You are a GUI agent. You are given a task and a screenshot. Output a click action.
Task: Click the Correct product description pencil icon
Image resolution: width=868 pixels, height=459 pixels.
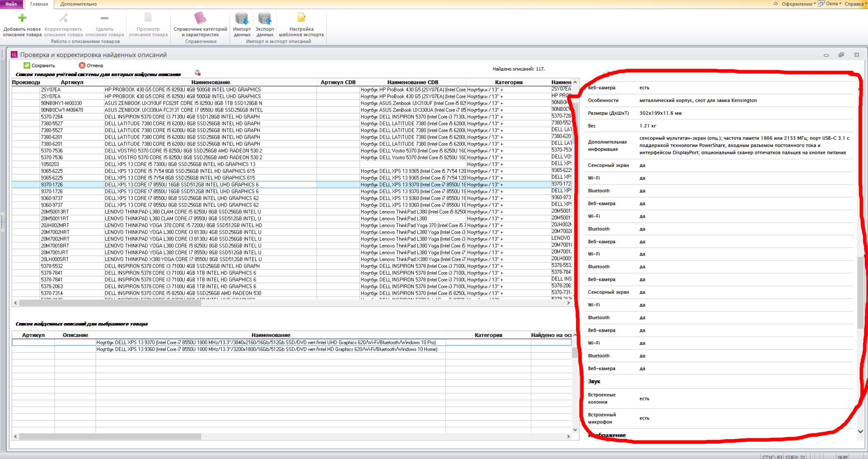(x=63, y=18)
